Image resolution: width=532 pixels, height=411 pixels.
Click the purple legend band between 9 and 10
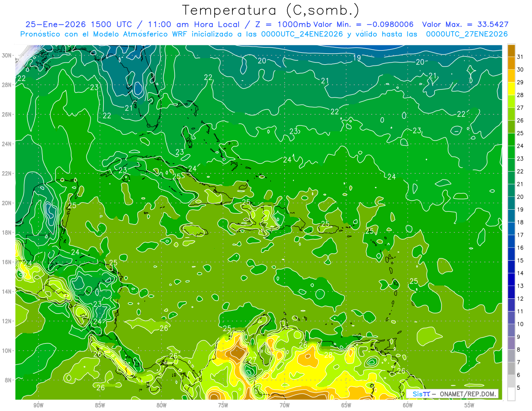(x=511, y=330)
